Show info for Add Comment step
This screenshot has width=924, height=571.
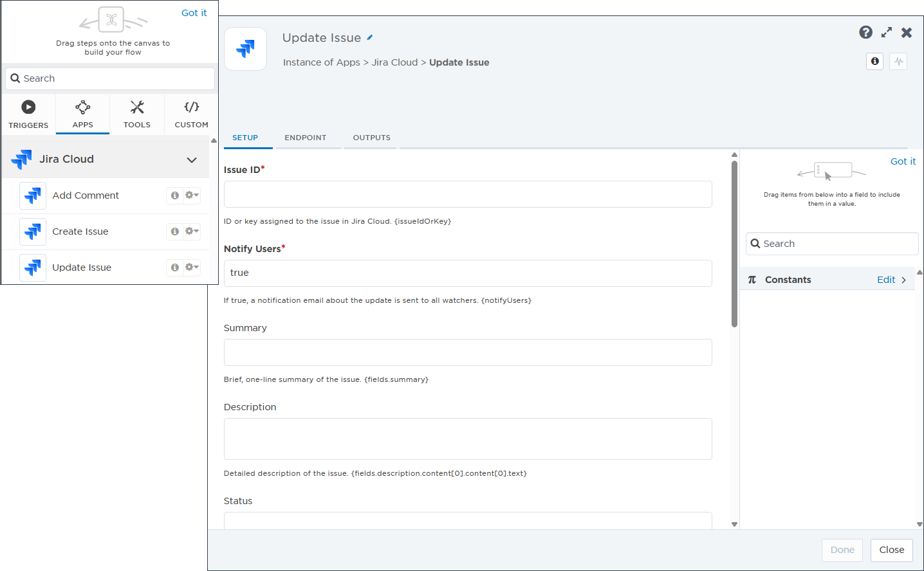click(x=175, y=195)
